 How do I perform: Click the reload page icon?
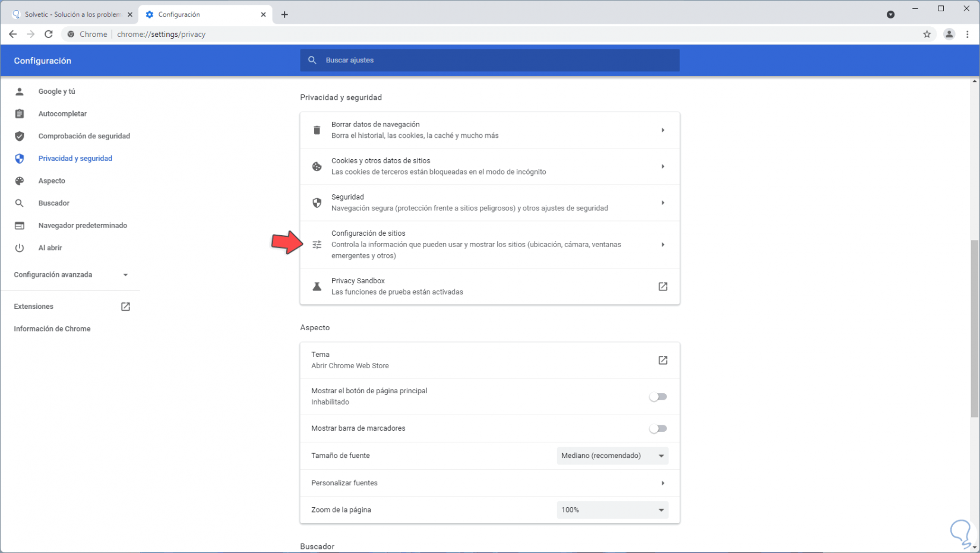point(49,34)
